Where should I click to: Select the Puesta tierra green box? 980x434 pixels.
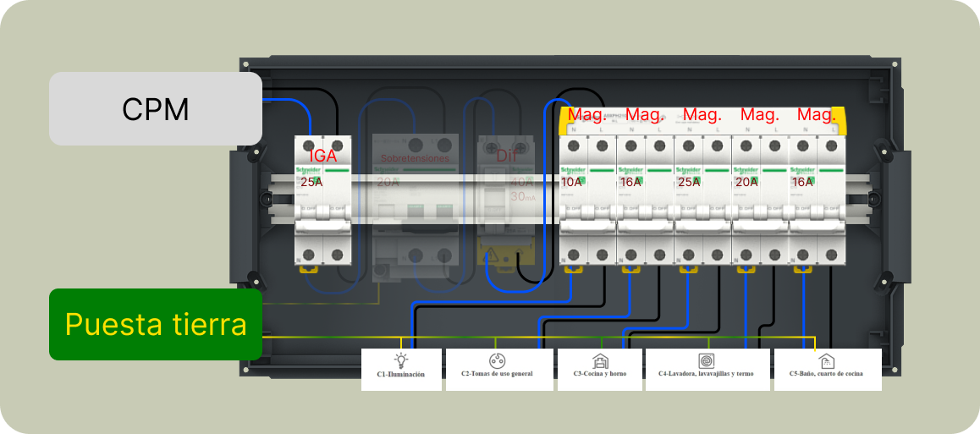[x=156, y=324]
